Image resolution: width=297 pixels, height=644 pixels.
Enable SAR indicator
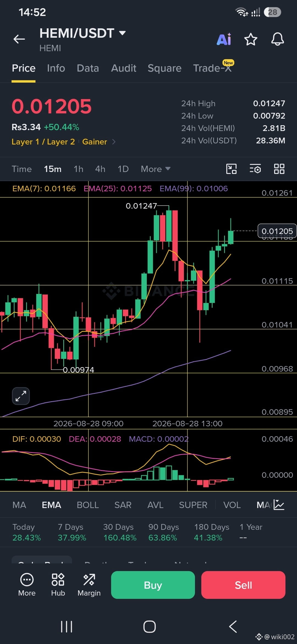click(x=123, y=505)
